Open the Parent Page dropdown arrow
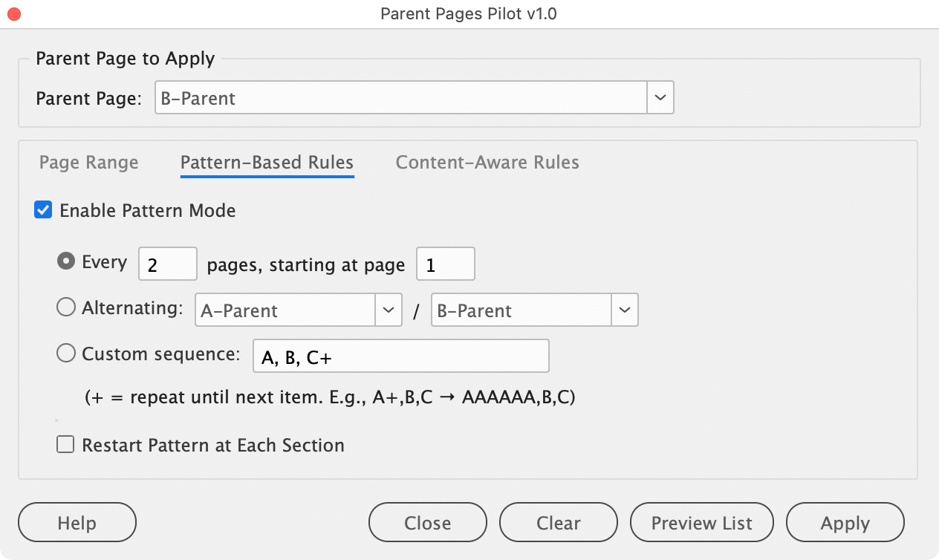Image resolution: width=939 pixels, height=560 pixels. click(x=660, y=98)
